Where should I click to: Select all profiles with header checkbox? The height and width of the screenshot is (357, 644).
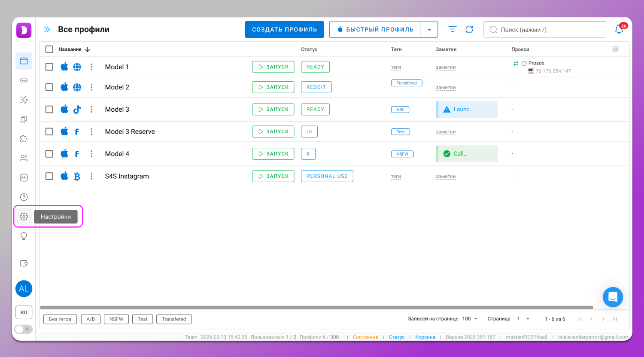point(49,49)
